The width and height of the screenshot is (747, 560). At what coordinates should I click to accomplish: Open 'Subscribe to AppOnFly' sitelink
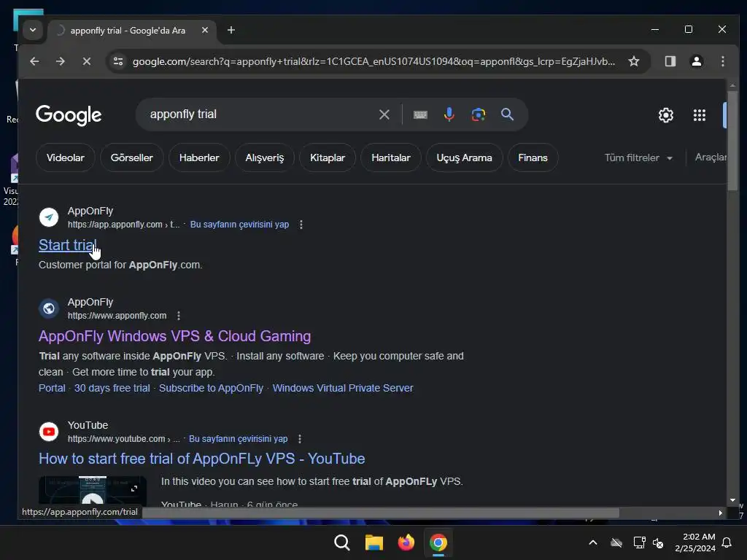click(x=211, y=388)
